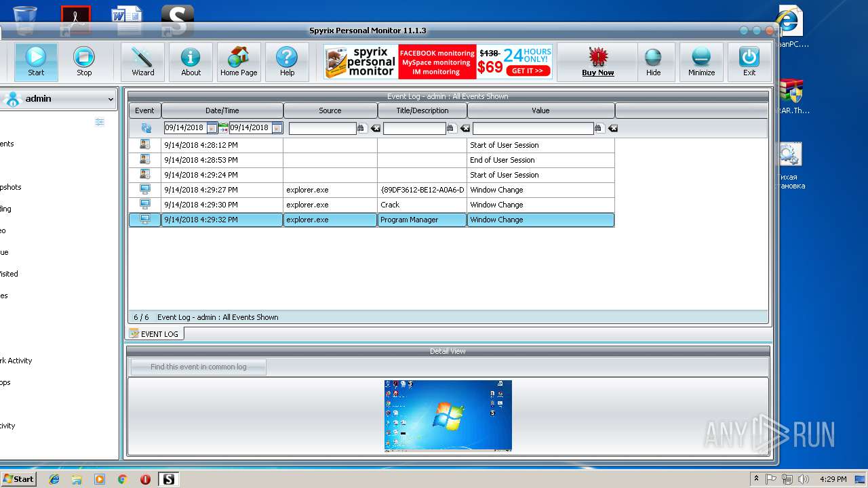Sort by the Title/Description column header
868x488 pixels.
(422, 110)
